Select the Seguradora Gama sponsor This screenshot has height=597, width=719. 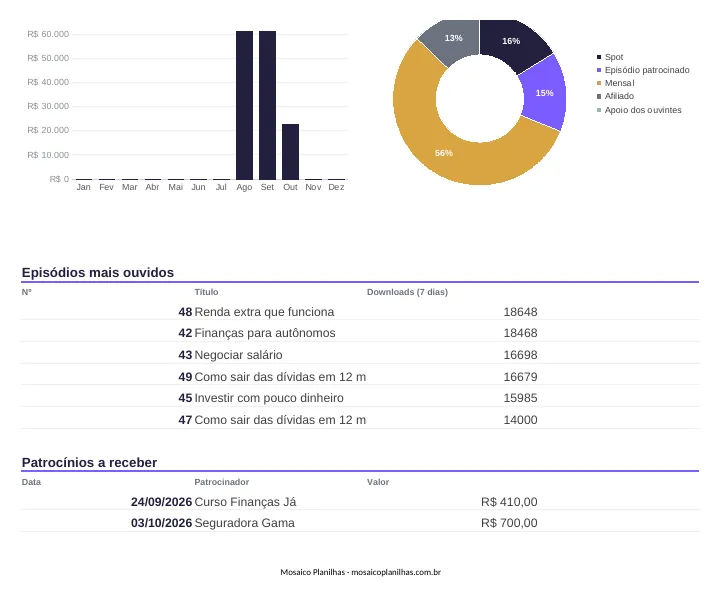click(244, 523)
